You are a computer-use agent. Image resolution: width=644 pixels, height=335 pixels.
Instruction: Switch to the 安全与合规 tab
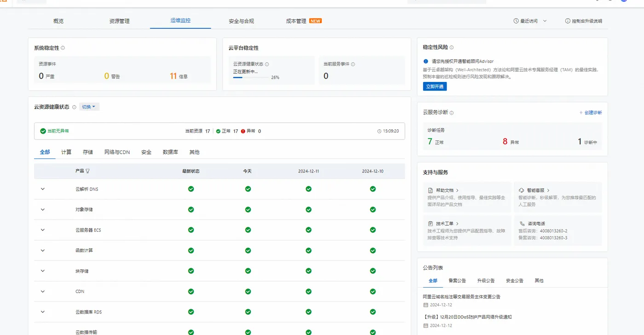coord(241,21)
